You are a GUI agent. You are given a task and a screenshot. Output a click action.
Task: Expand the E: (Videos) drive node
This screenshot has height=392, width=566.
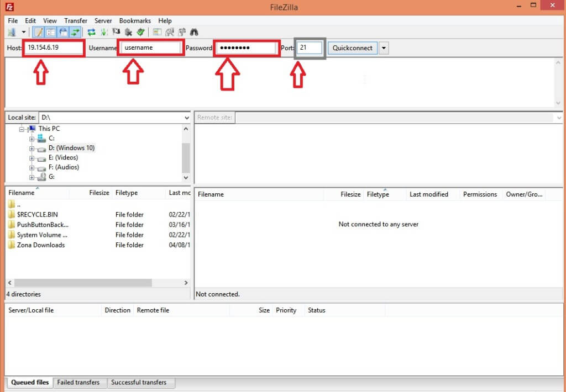click(x=33, y=158)
